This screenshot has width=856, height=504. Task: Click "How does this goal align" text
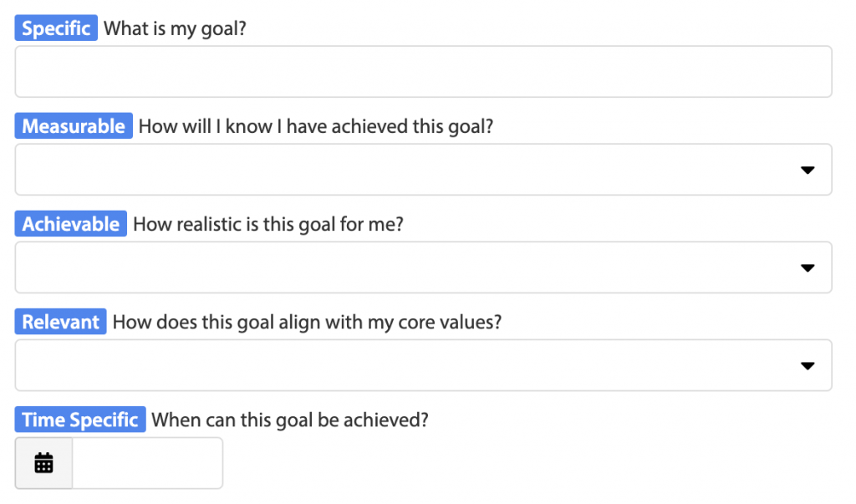coord(217,322)
